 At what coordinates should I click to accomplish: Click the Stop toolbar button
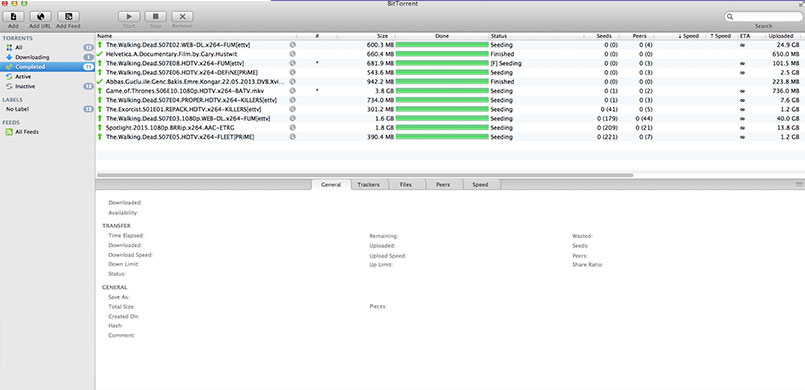point(156,17)
